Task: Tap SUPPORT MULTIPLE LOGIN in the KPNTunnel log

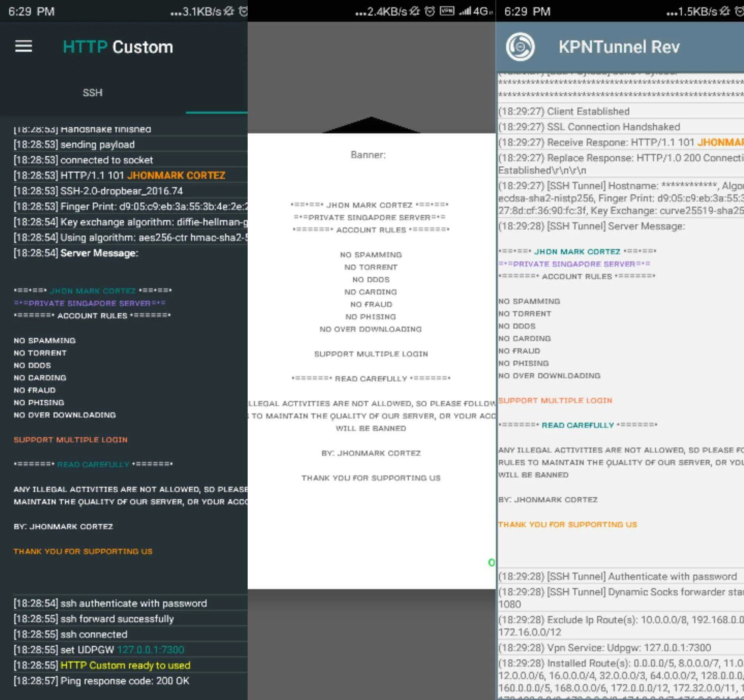Action: [x=555, y=400]
